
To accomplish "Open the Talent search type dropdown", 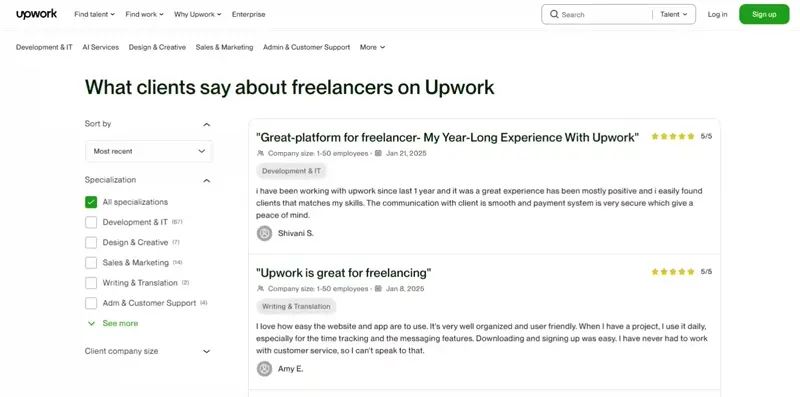I will [673, 14].
